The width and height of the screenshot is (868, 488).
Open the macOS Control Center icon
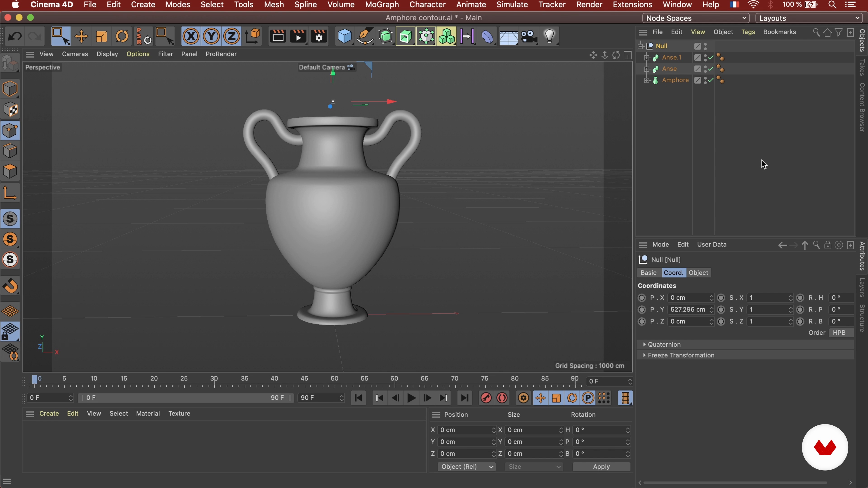850,5
